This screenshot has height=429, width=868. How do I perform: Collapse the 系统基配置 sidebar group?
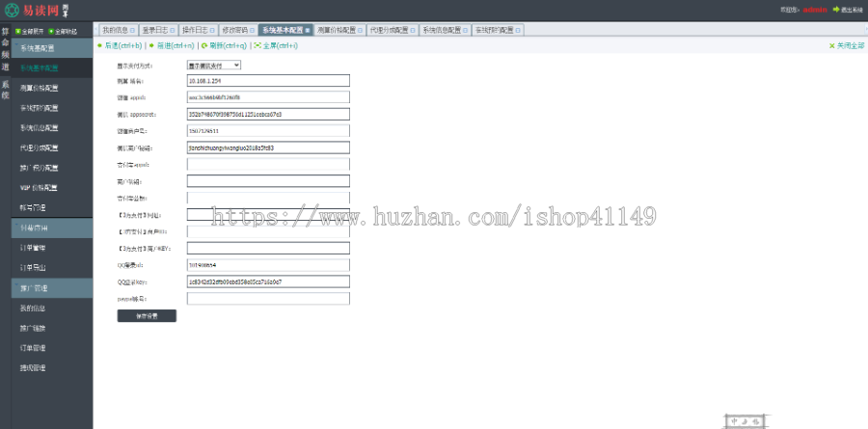(x=52, y=48)
